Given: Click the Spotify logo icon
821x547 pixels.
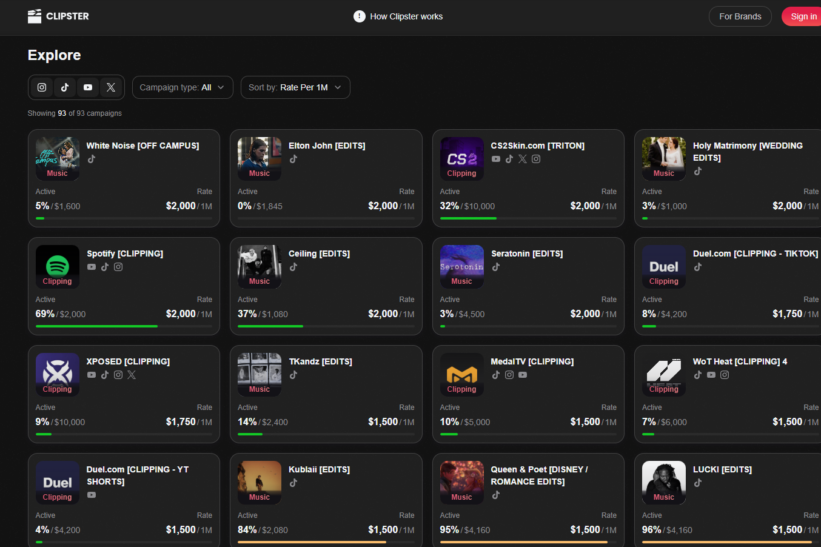Looking at the screenshot, I should pos(58,266).
